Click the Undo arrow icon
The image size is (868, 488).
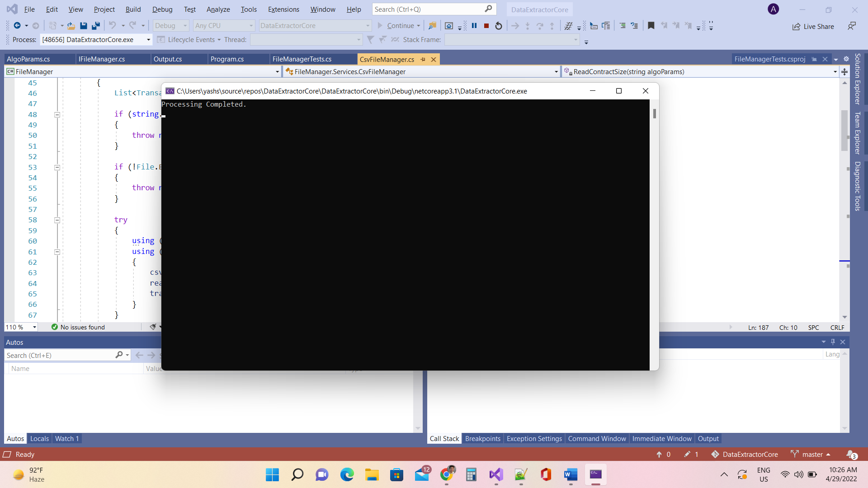point(113,26)
